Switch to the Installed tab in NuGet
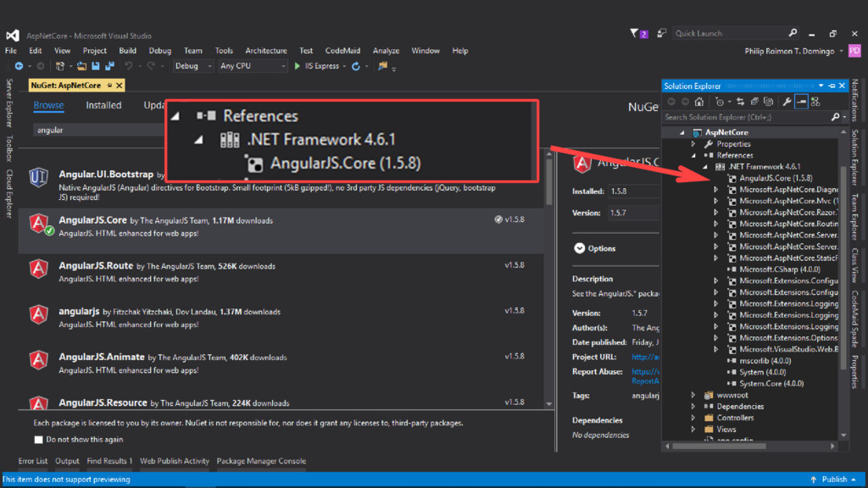This screenshot has width=868, height=488. click(x=103, y=105)
